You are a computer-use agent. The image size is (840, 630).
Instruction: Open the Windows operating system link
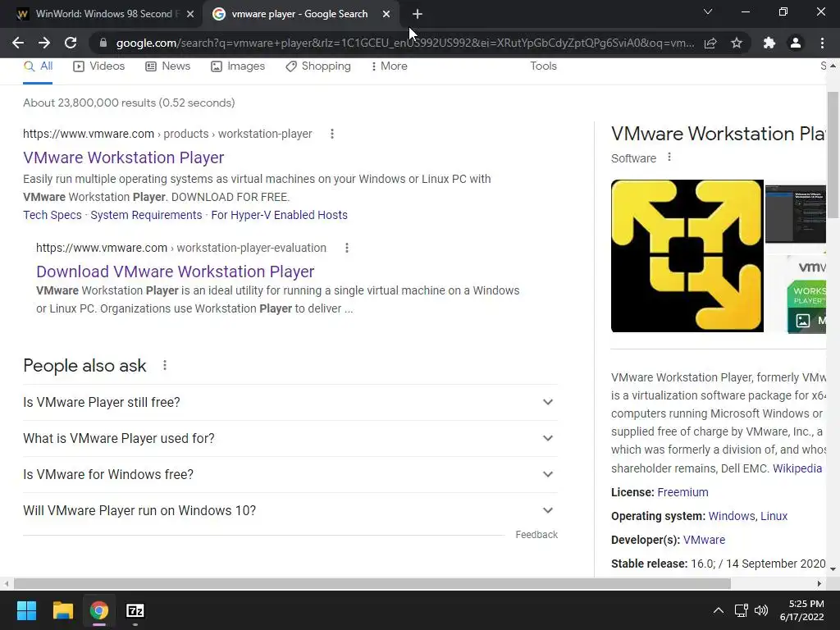click(x=731, y=516)
